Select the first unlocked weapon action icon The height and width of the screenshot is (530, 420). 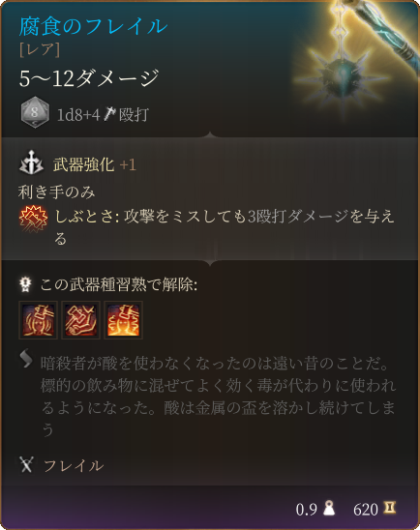(x=38, y=320)
